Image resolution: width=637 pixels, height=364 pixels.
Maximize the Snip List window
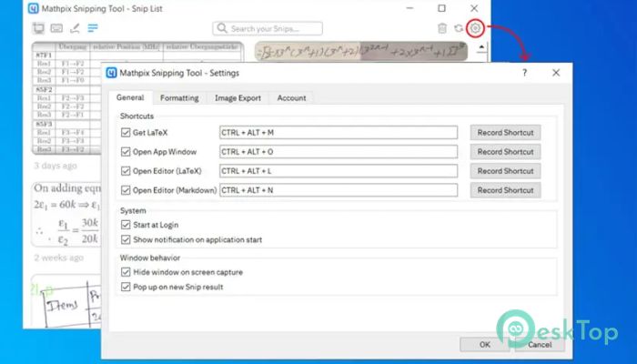pyautogui.click(x=441, y=8)
